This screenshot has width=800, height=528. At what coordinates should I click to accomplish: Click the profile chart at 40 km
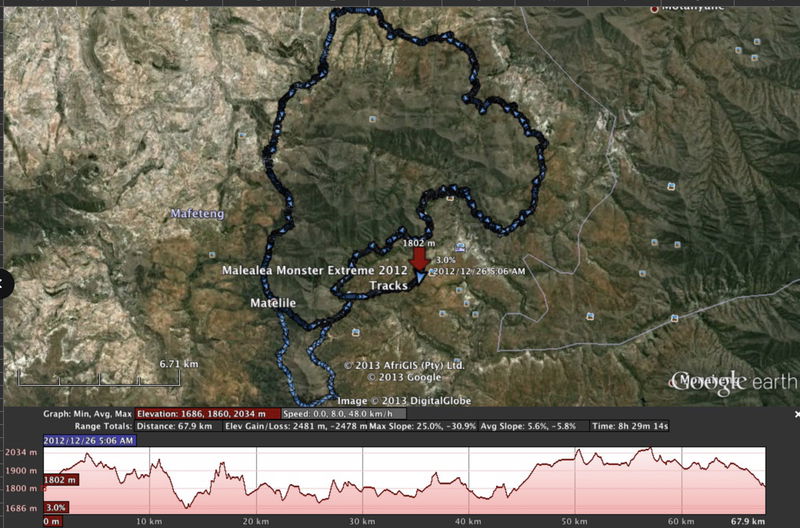pyautogui.click(x=468, y=485)
